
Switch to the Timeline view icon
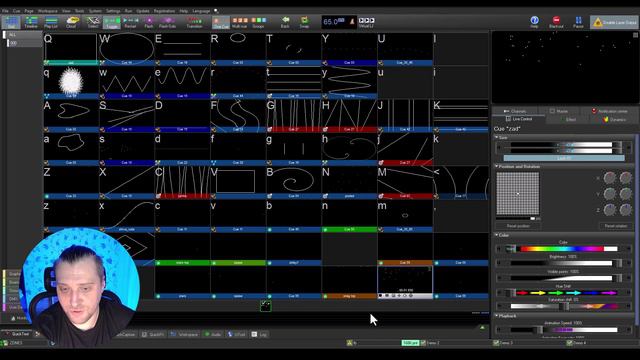(x=31, y=22)
